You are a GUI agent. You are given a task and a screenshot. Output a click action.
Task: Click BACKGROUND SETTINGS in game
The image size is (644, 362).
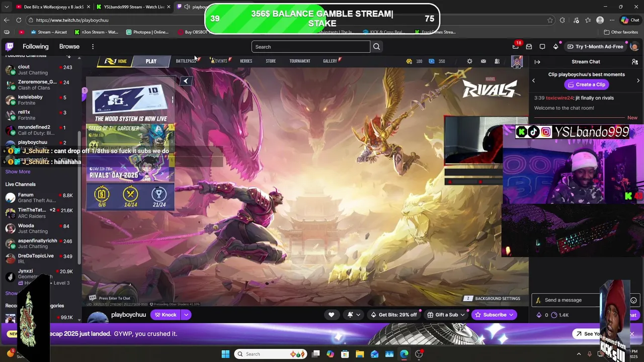click(x=492, y=298)
